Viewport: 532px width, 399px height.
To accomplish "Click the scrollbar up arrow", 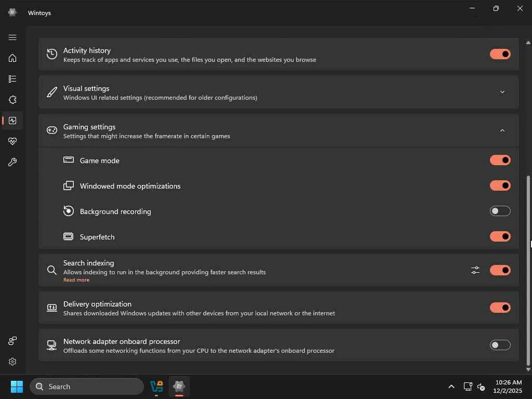I will pyautogui.click(x=528, y=43).
